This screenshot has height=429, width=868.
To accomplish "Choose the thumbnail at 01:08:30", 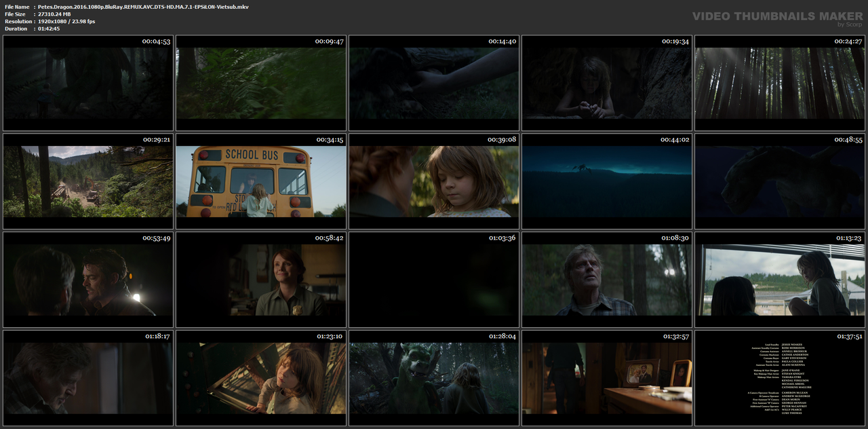I will coord(607,280).
